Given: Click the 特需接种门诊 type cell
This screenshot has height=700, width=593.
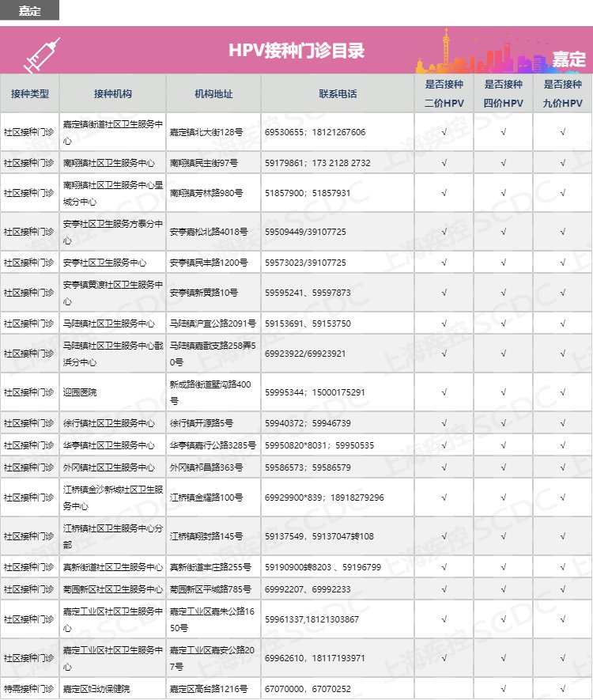Looking at the screenshot, I should pos(28,689).
